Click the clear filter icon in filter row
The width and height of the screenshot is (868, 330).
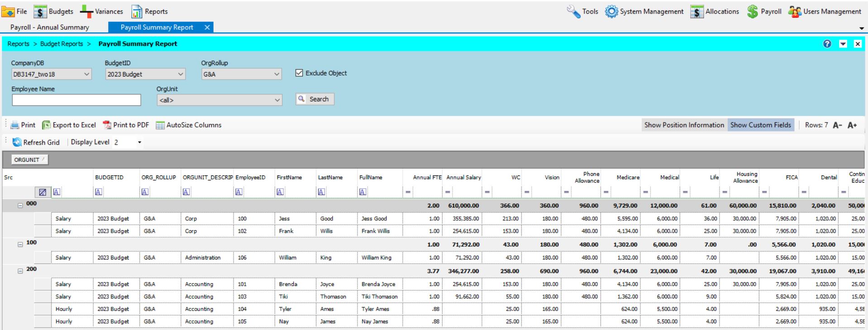pyautogui.click(x=43, y=192)
